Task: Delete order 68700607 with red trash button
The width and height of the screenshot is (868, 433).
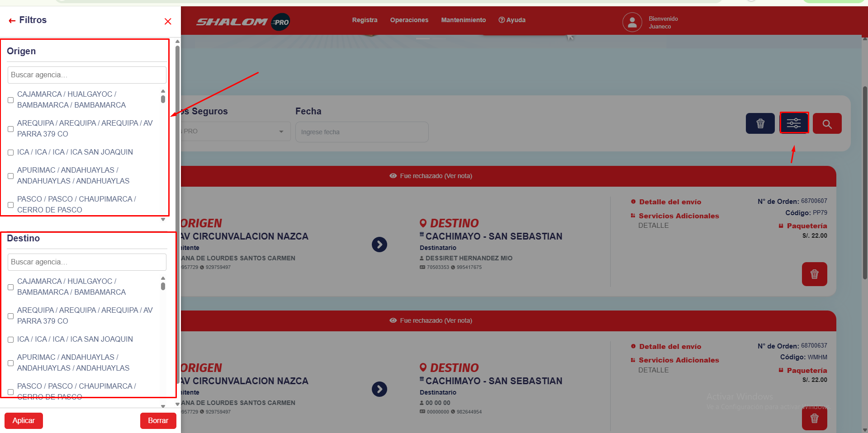Action: click(x=814, y=274)
